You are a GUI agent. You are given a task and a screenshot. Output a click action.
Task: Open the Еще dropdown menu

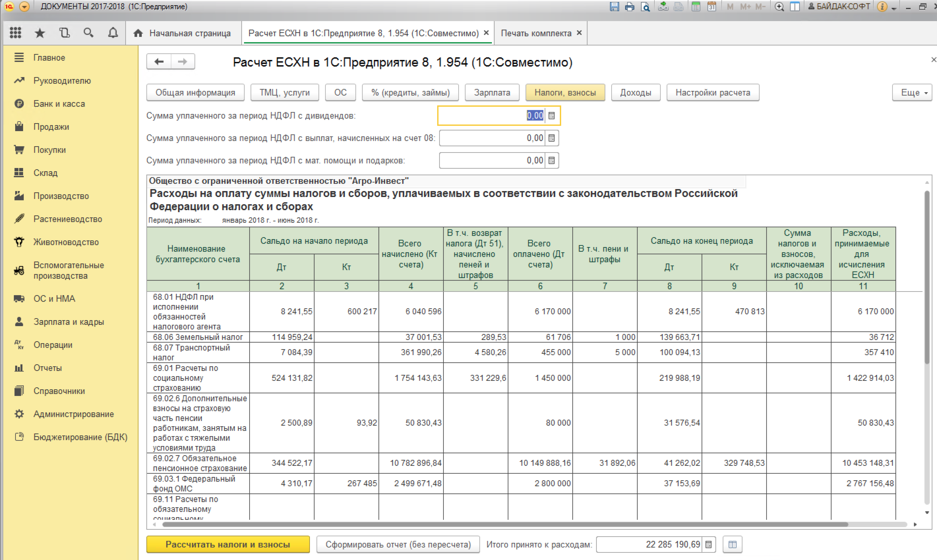[913, 93]
